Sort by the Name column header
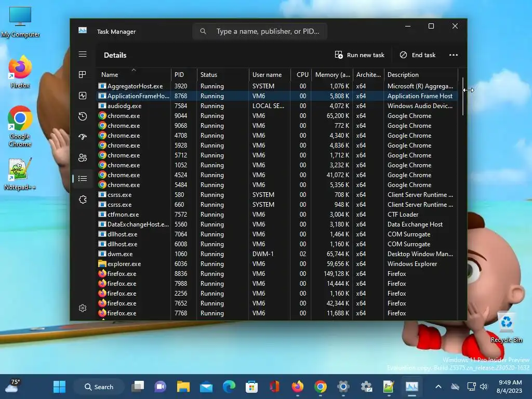 coord(134,75)
